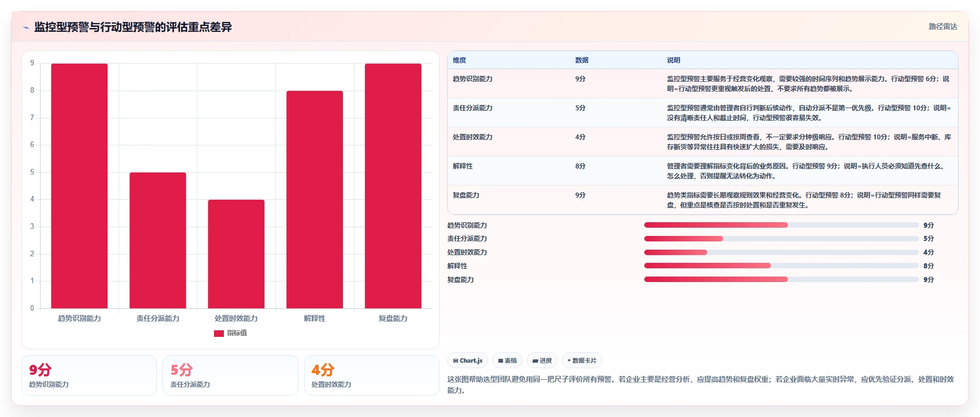Image resolution: width=980 pixels, height=417 pixels.
Task: Click the lightning icon beside the title
Action: pyautogui.click(x=26, y=27)
